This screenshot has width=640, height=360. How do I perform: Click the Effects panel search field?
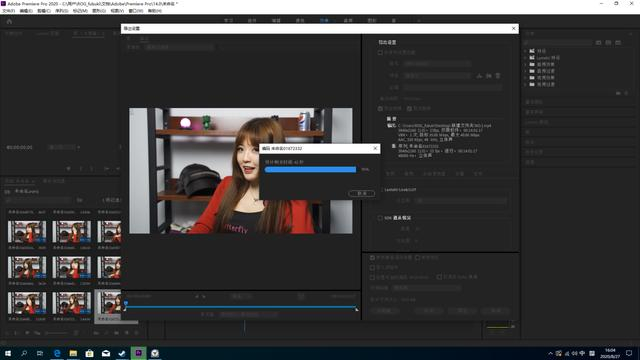click(558, 42)
